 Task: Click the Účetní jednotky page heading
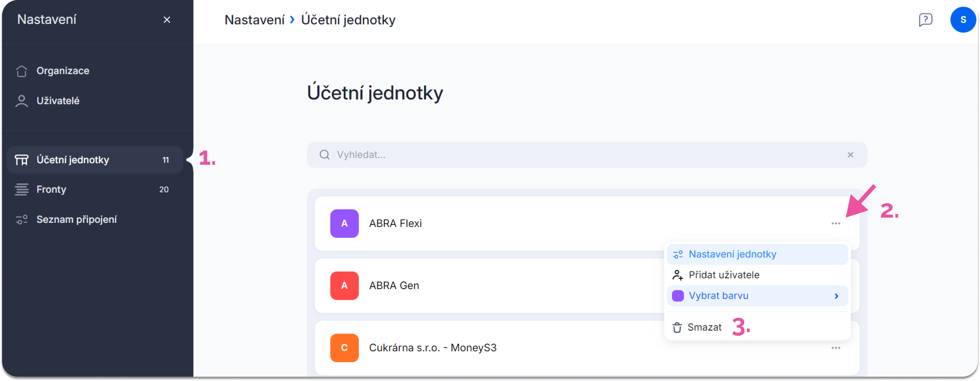click(375, 93)
